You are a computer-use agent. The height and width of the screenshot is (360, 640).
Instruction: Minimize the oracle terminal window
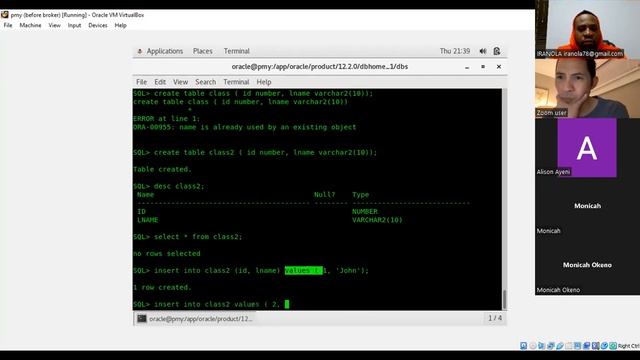[x=467, y=67]
